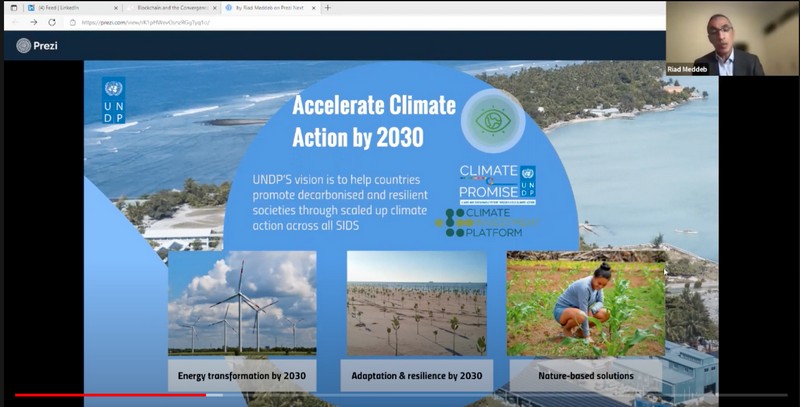Go forward with the browser forward arrow
The image size is (800, 407).
pyautogui.click(x=34, y=22)
